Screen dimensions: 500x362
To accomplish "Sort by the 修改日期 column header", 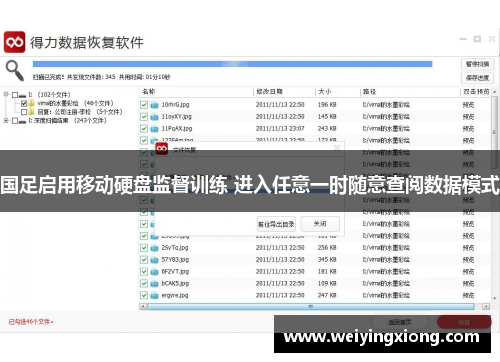I will pos(269,91).
